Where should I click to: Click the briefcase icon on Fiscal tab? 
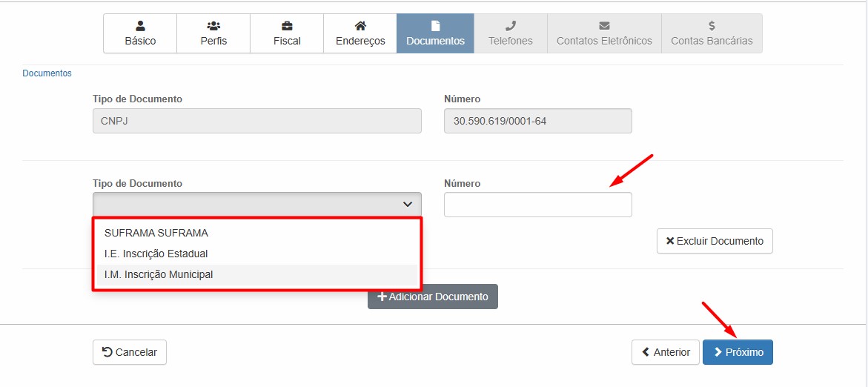[287, 25]
